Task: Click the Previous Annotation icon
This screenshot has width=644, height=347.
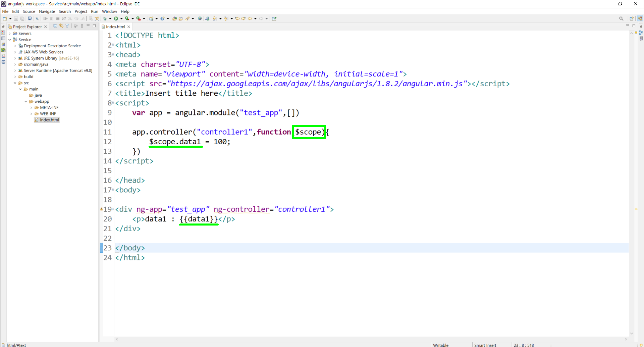Action: pyautogui.click(x=226, y=18)
